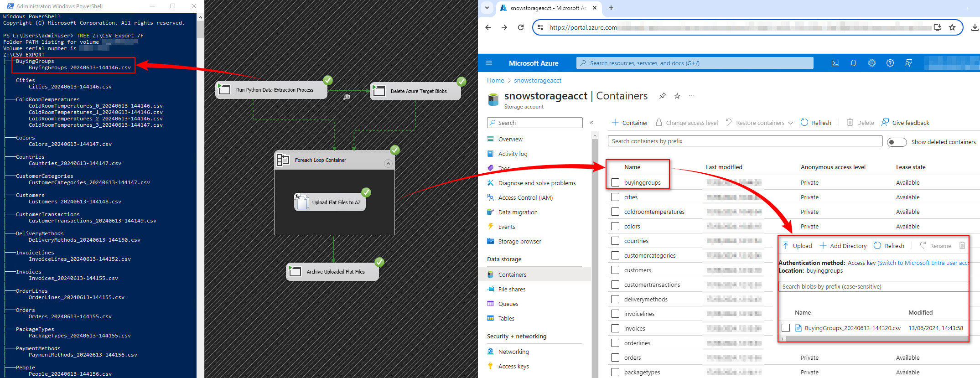Open a new browser tab
Screen dimensions: 980x378
(611, 8)
